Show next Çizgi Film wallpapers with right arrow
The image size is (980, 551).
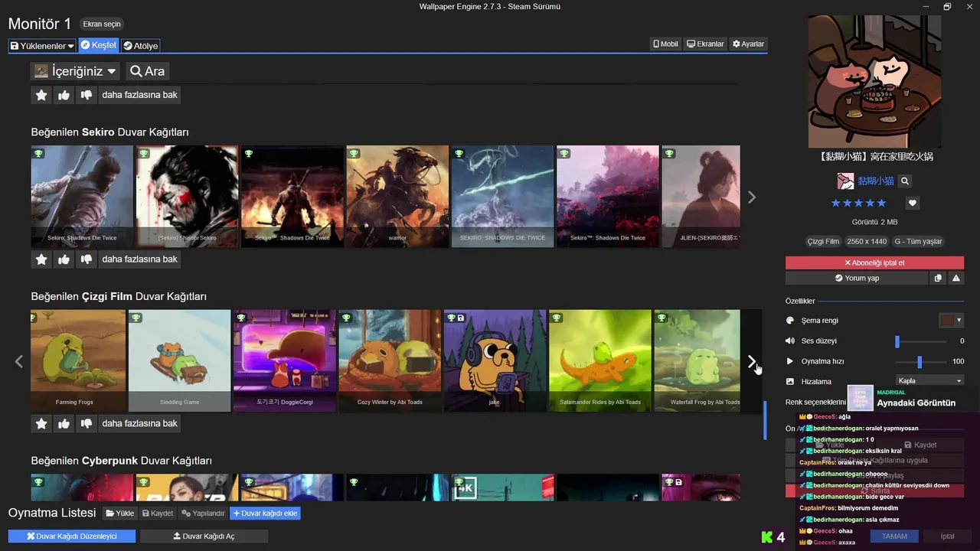[x=752, y=361]
